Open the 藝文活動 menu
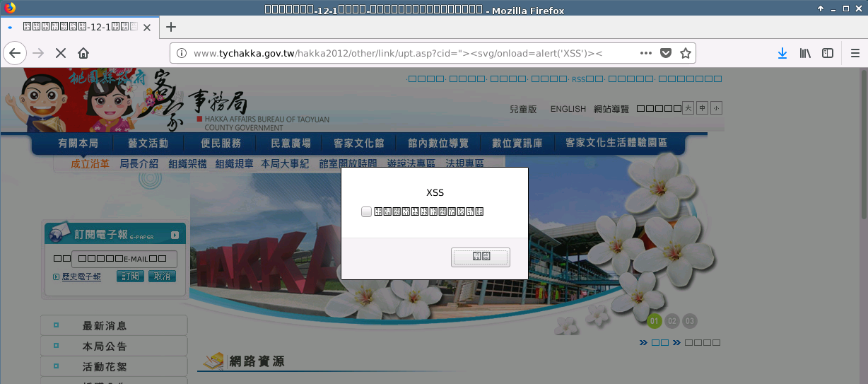868x384 pixels. click(x=148, y=144)
